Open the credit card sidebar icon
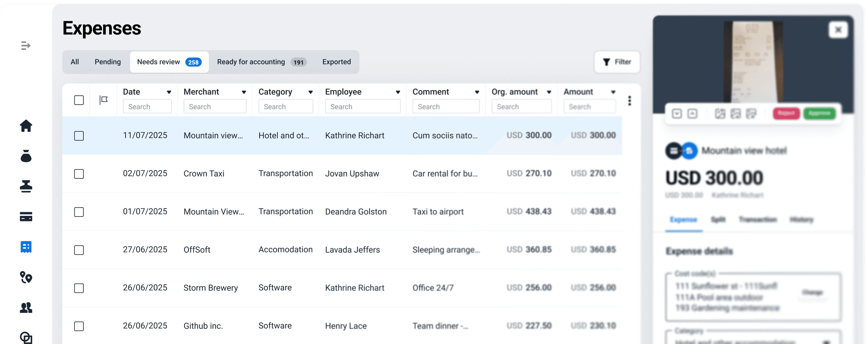Viewport: 868px width, 344px height. [x=26, y=216]
